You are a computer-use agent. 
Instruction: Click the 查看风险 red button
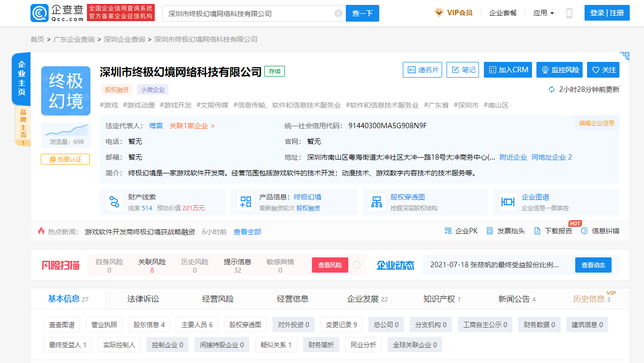coord(330,265)
